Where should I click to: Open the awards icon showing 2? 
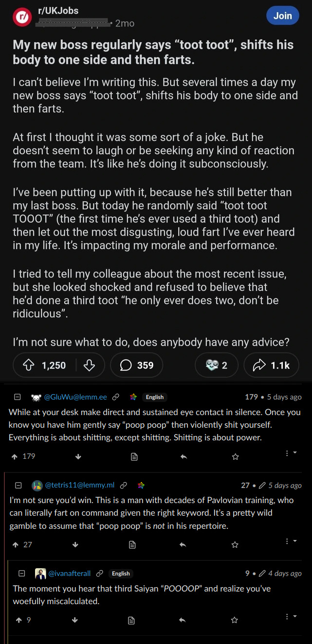(217, 365)
